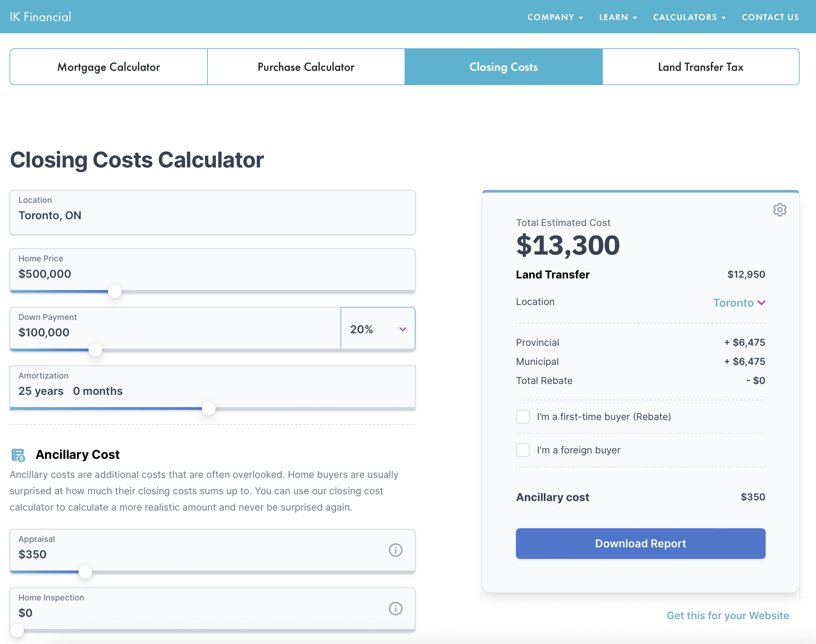Go to the Contact Us page
816x644 pixels.
pyautogui.click(x=770, y=17)
